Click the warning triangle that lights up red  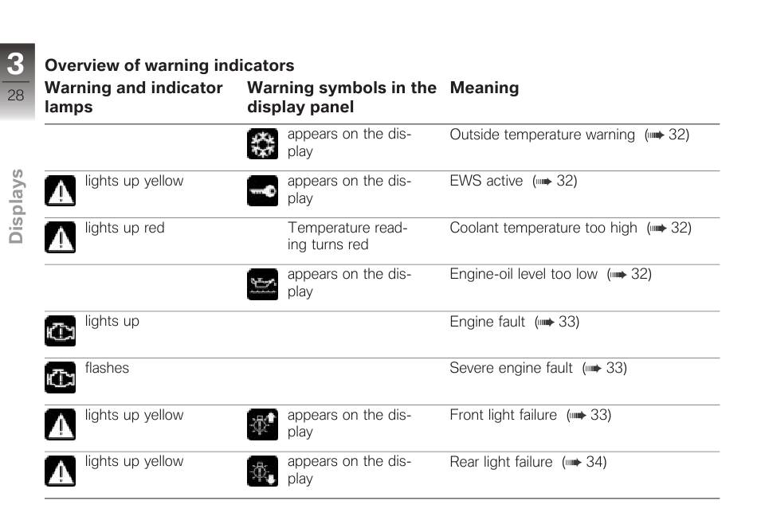61,237
